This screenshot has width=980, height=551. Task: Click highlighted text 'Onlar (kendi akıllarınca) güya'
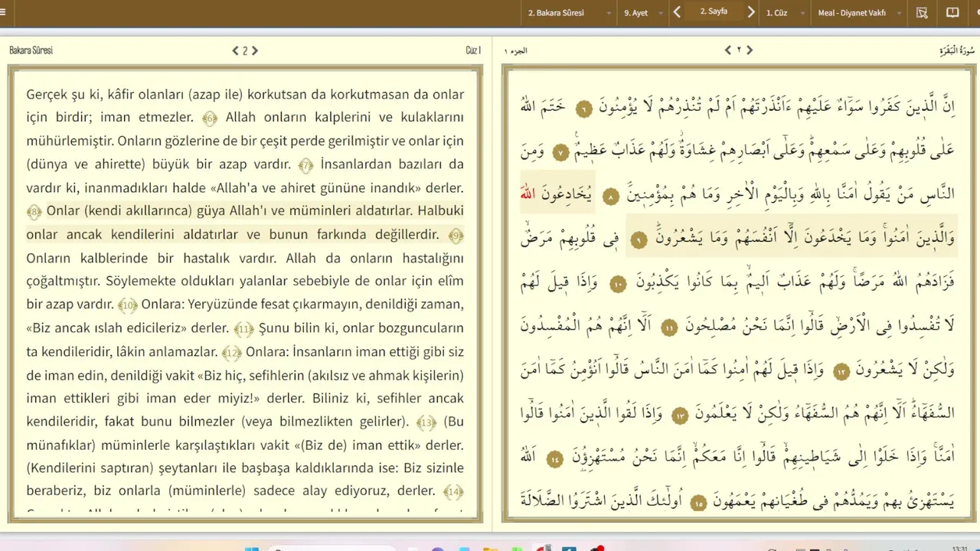tap(136, 210)
